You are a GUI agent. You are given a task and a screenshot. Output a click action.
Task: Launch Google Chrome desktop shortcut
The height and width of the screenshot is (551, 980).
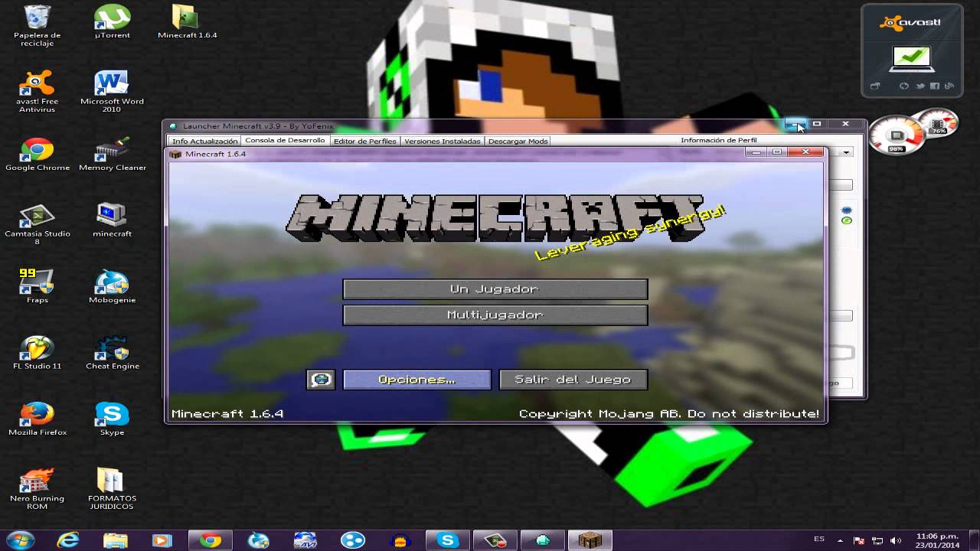37,155
